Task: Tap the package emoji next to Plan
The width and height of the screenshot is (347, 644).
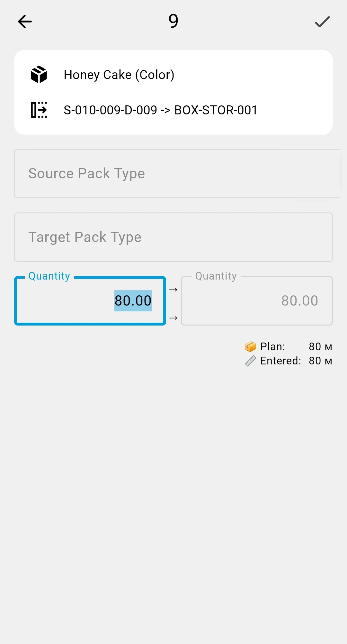Action: tap(250, 347)
